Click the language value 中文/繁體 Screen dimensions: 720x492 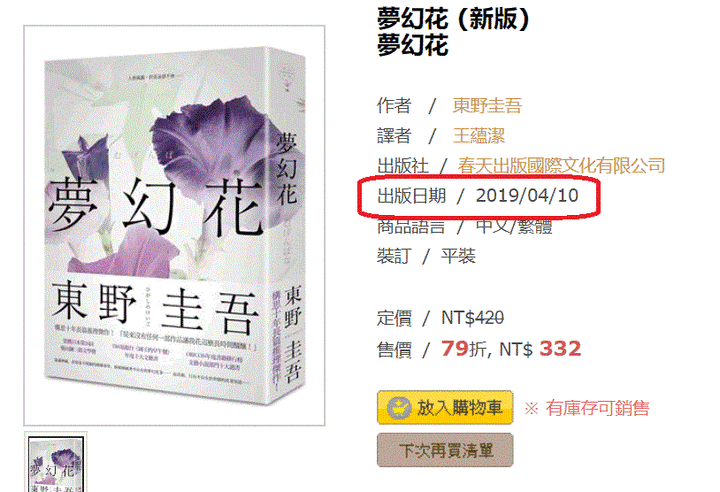click(x=514, y=226)
